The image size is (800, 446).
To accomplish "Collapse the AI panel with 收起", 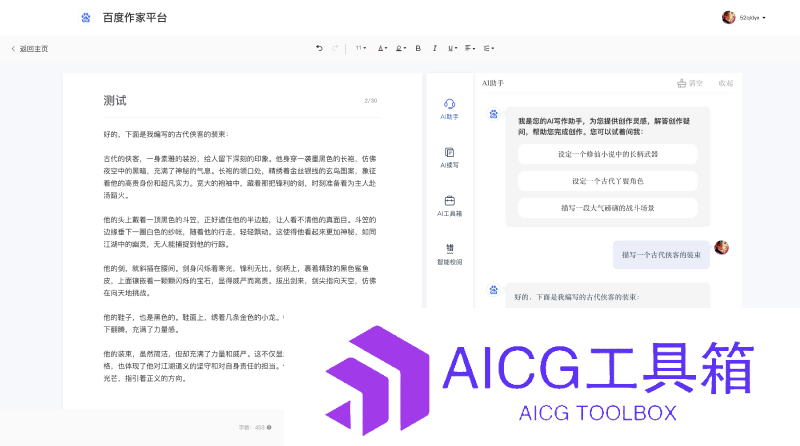I will [x=726, y=83].
